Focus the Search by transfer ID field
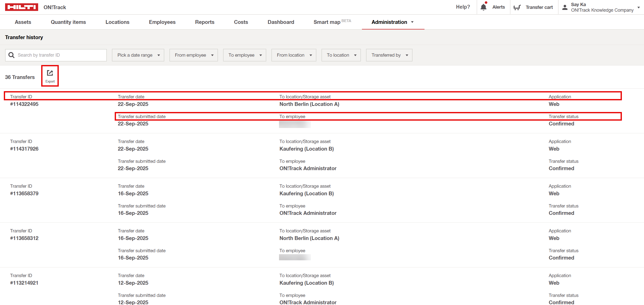The width and height of the screenshot is (644, 305). pyautogui.click(x=61, y=55)
